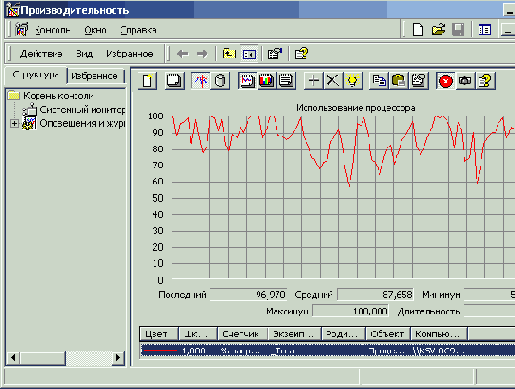Expand the Оповещения и журналы tree node
The width and height of the screenshot is (515, 389).
(x=14, y=124)
